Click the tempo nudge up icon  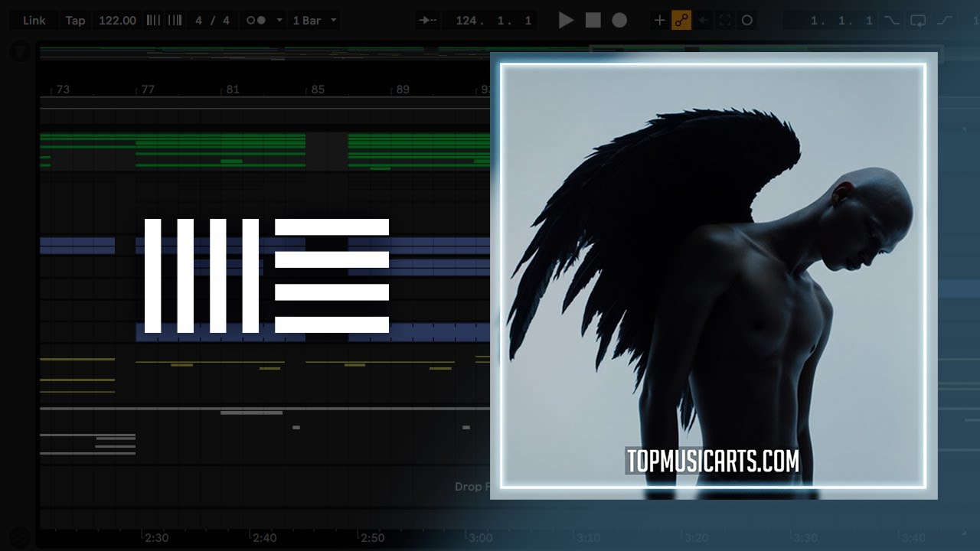(x=175, y=21)
